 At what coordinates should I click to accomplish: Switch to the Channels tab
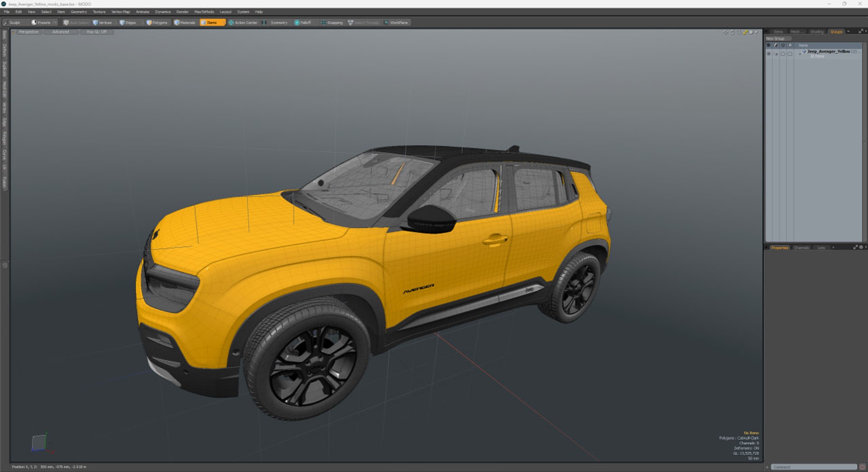click(x=801, y=248)
